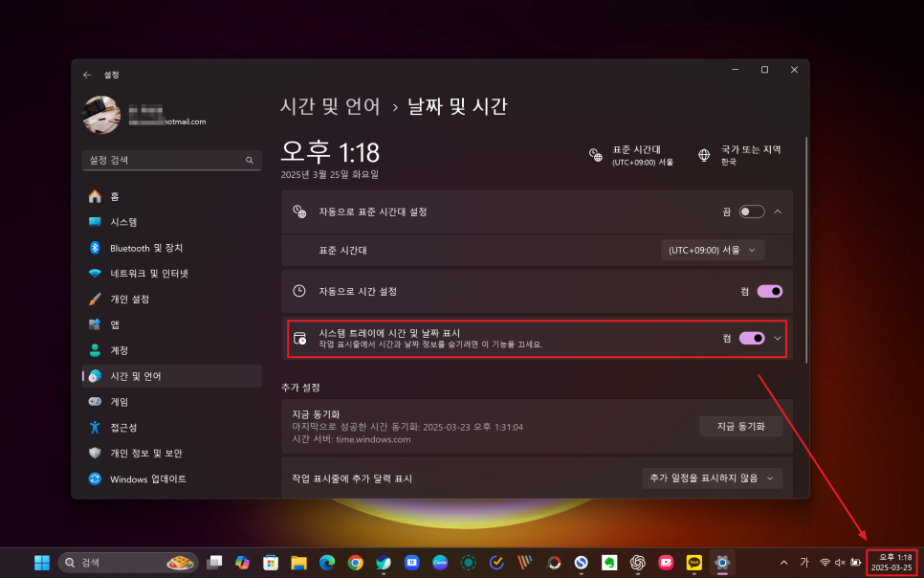Switch the Korean IME indicator (가) in tray

click(x=804, y=563)
